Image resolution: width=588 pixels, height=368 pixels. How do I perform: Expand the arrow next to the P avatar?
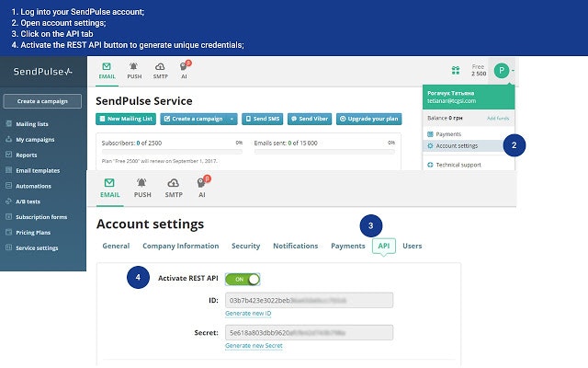click(x=513, y=70)
